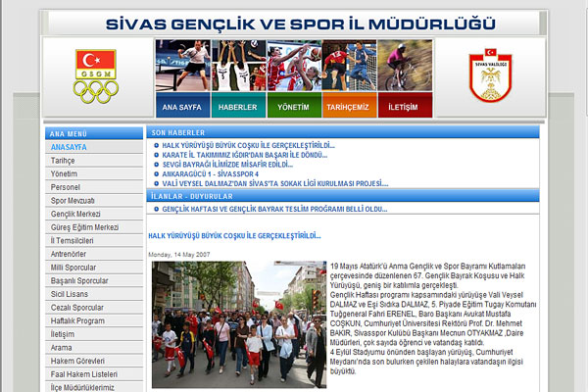Click the İLANLAR - DUYURULAR section header
The width and height of the screenshot is (588, 392).
click(343, 196)
